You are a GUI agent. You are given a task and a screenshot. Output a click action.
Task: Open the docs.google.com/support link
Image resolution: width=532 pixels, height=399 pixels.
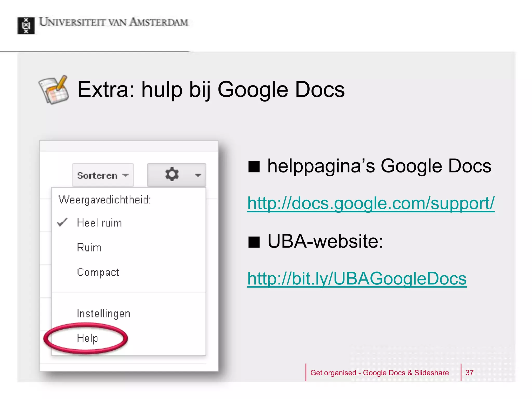click(x=371, y=203)
